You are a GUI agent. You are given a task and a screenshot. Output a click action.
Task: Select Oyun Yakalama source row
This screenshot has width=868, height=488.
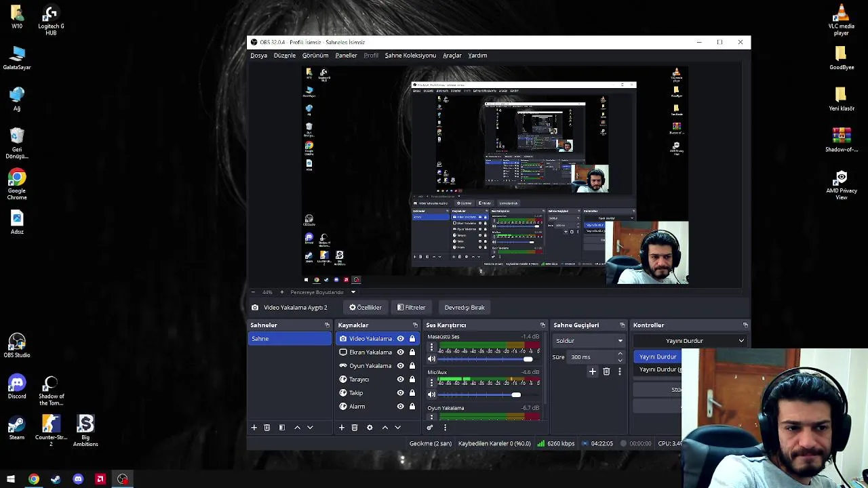tap(377, 366)
